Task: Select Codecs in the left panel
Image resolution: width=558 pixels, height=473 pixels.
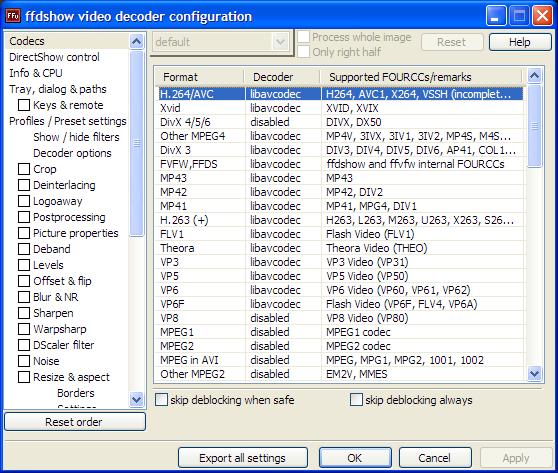Action: [27, 41]
